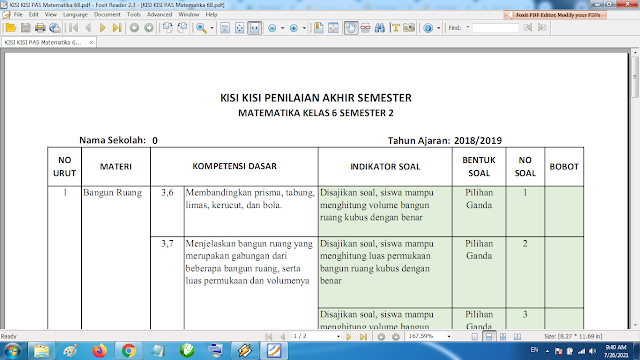The height and width of the screenshot is (360, 640).
Task: Open the Window menu
Action: [189, 15]
